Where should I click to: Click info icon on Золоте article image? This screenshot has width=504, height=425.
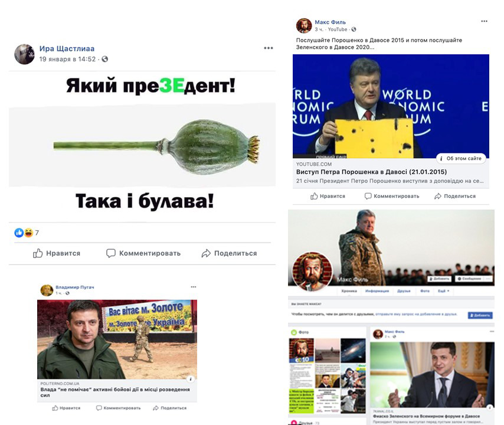pos(191,379)
